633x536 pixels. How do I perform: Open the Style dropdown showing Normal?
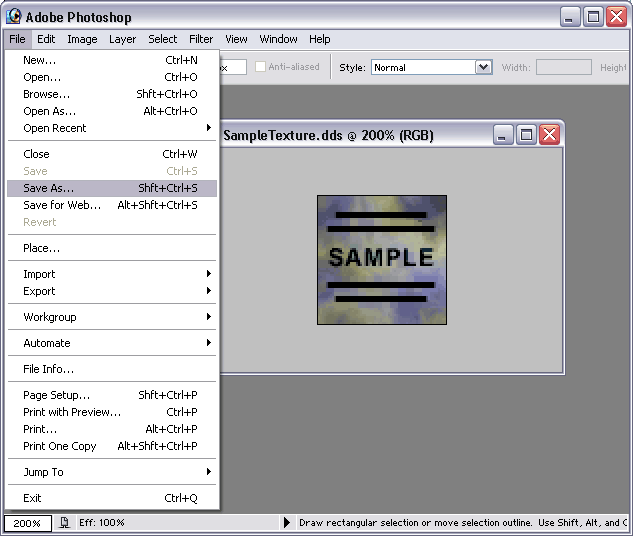click(432, 67)
